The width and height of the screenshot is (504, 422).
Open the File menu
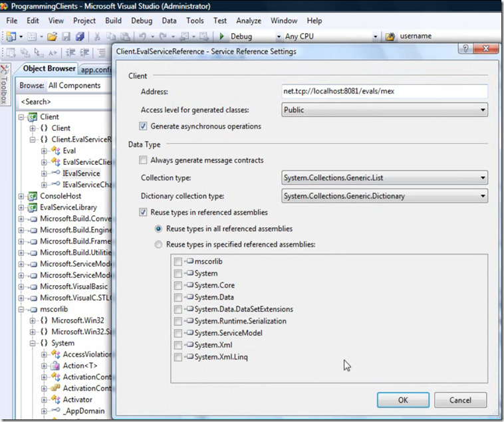[11, 21]
